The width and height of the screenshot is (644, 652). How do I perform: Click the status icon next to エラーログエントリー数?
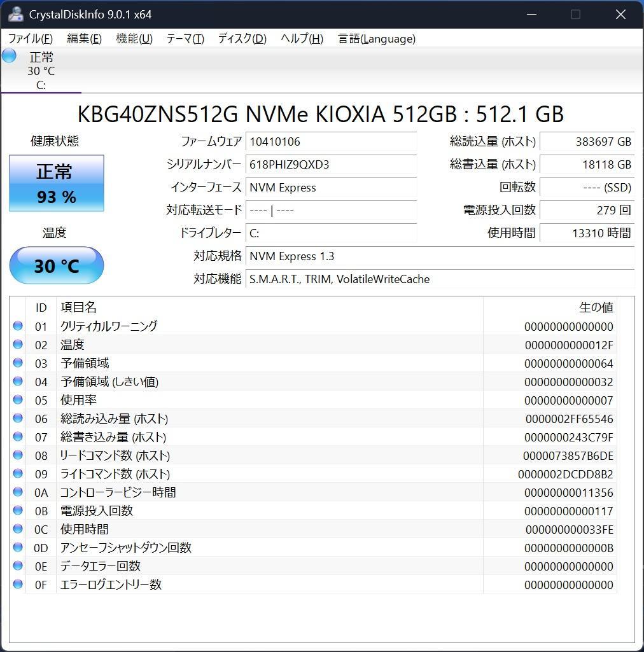[18, 584]
